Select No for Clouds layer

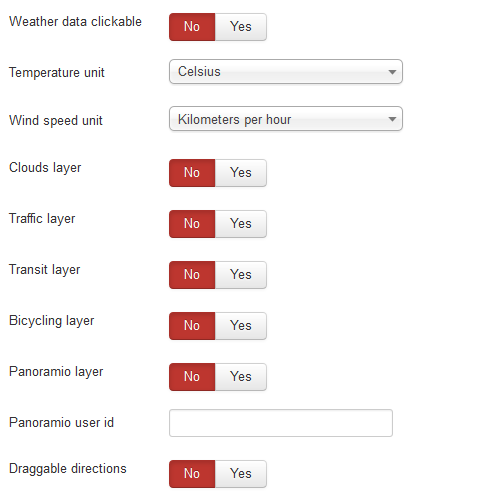tap(192, 173)
